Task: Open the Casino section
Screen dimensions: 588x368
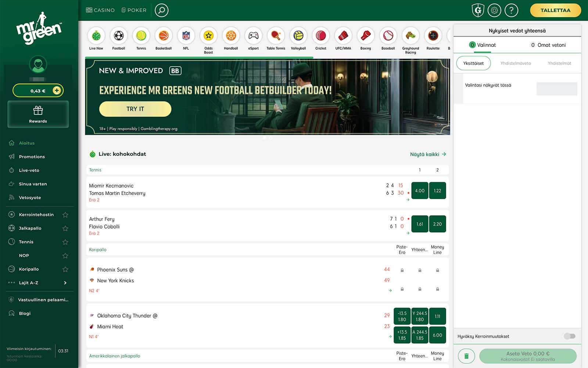Action: point(100,10)
